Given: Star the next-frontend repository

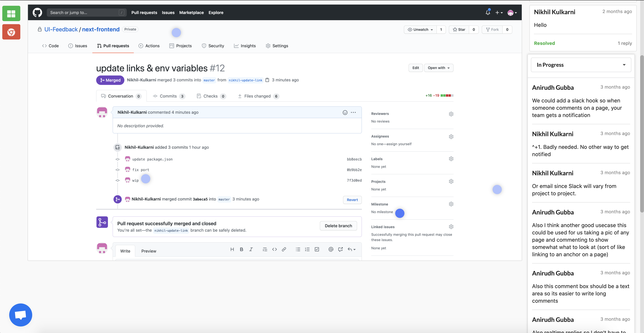Looking at the screenshot, I should pos(459,30).
